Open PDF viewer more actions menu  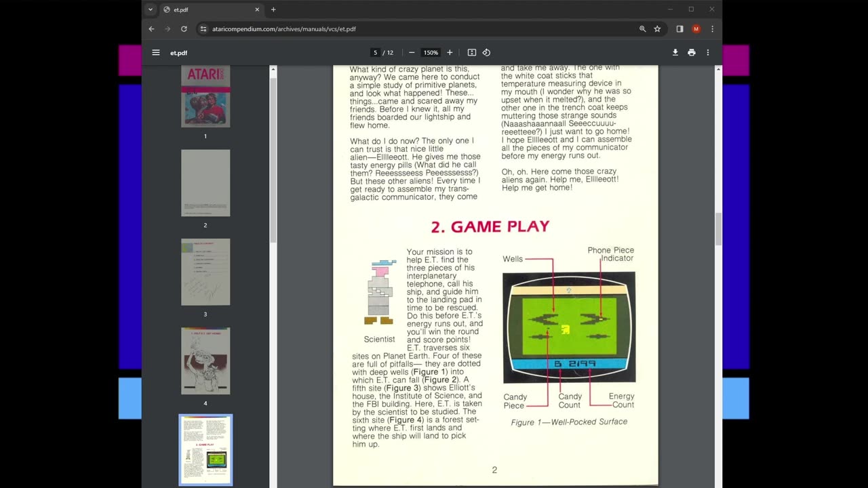(x=707, y=52)
